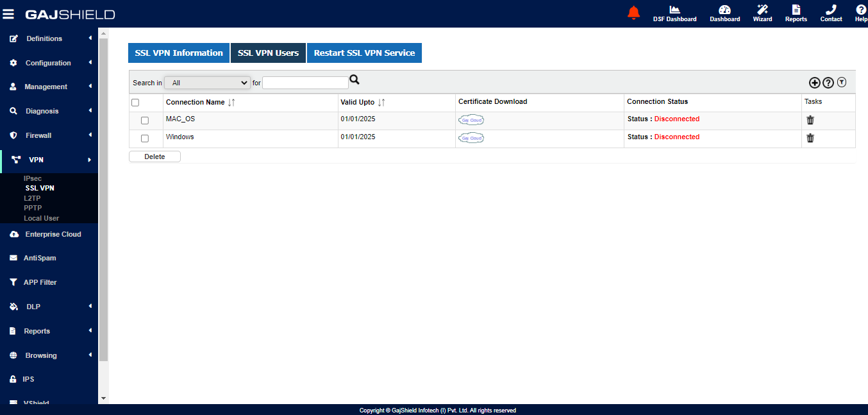Expand the DLP menu

pos(49,307)
